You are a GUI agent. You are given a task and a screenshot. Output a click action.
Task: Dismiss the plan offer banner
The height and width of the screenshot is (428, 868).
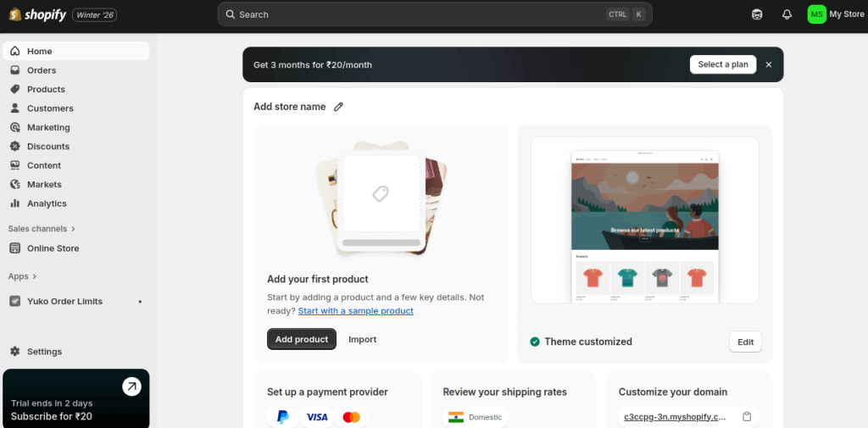[x=769, y=64]
